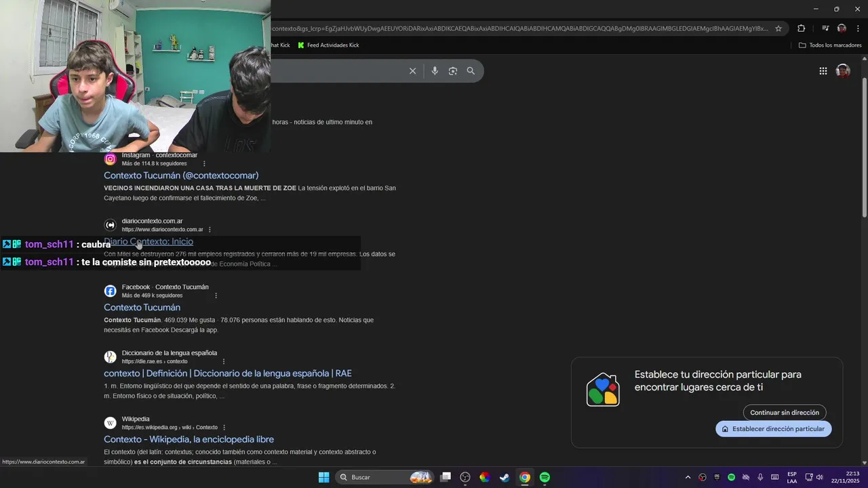Click the microphone icon in the system tray
The width and height of the screenshot is (868, 488).
(x=760, y=477)
